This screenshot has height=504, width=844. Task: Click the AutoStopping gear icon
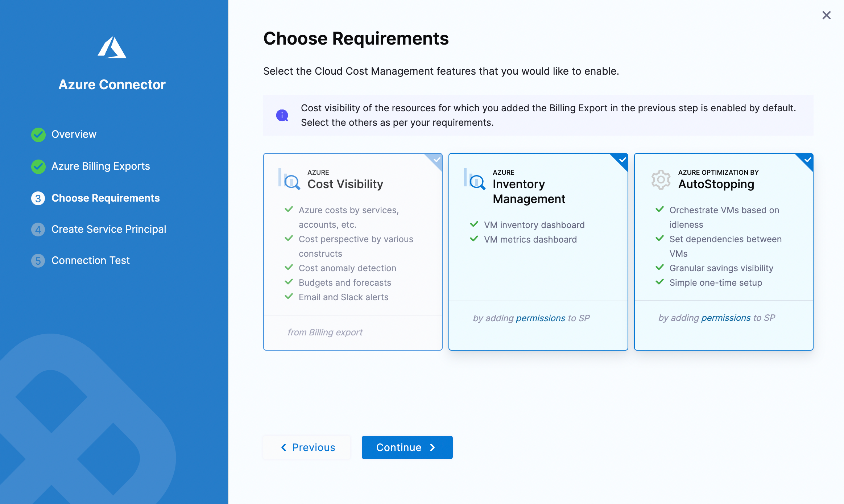[661, 179]
